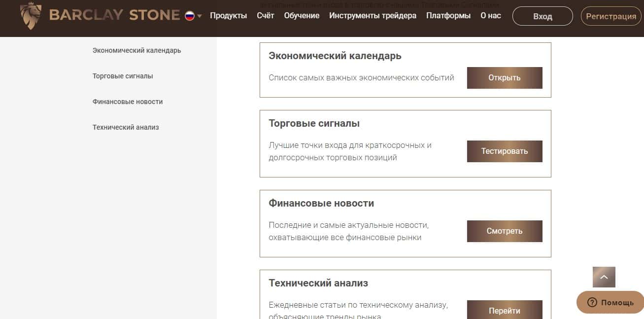Click the Barclay Stone lion logo icon
This screenshot has height=319, width=644.
(x=31, y=16)
